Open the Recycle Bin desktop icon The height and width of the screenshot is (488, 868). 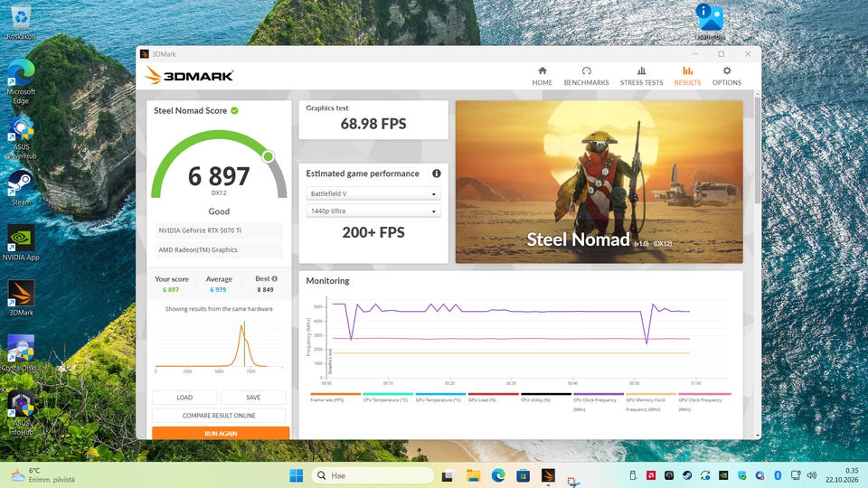coord(21,22)
